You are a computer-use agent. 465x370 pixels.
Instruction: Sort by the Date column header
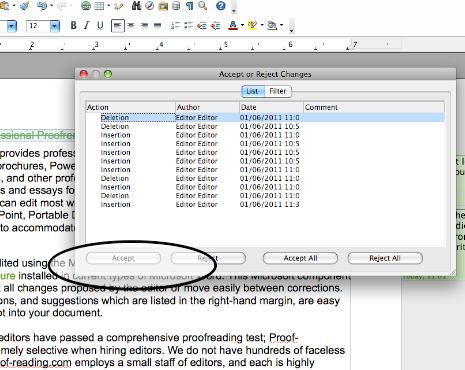271,107
